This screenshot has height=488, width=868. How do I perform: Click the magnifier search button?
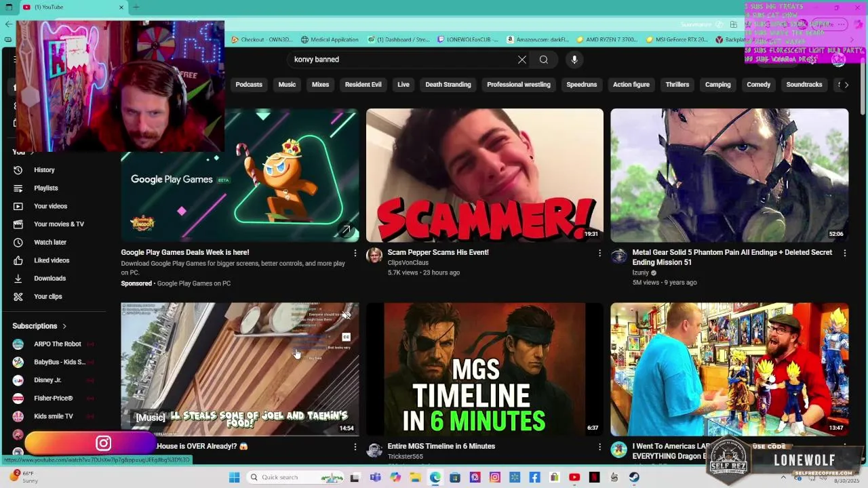[x=544, y=60]
